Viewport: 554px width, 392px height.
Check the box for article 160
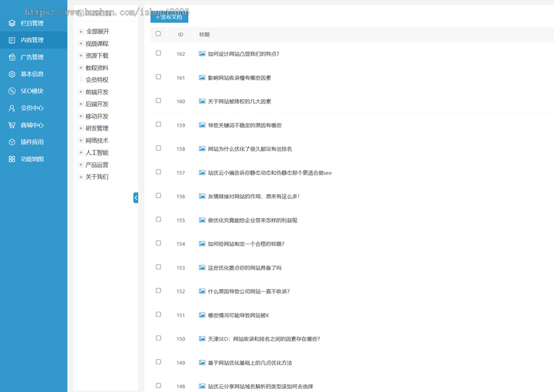tap(158, 100)
